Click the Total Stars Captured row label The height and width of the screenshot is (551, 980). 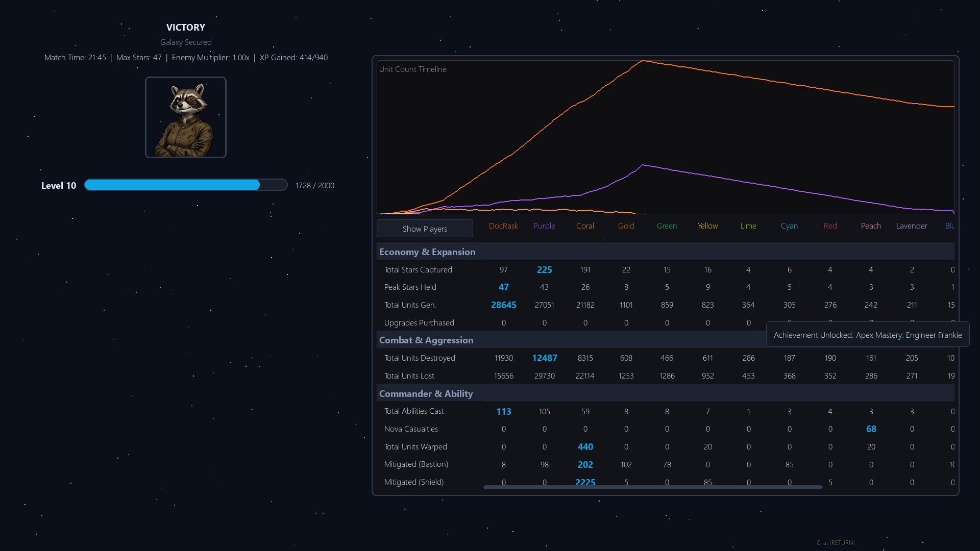pyautogui.click(x=418, y=269)
